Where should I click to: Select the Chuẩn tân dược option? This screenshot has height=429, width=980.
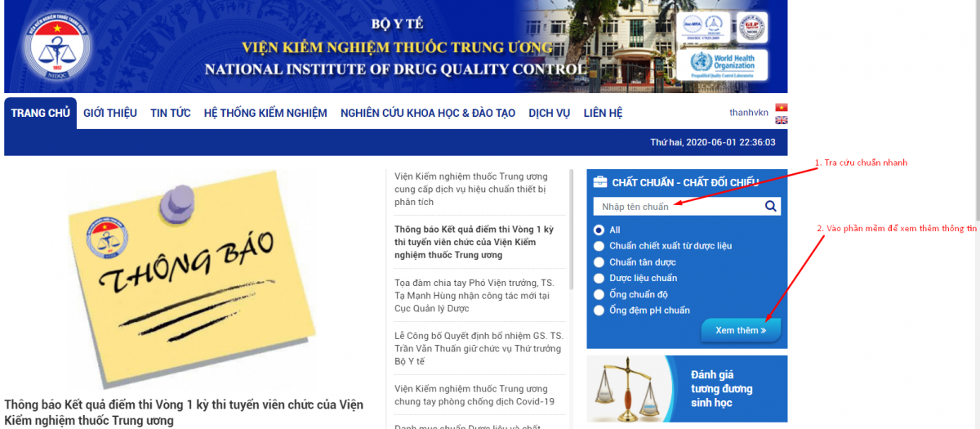point(599,262)
